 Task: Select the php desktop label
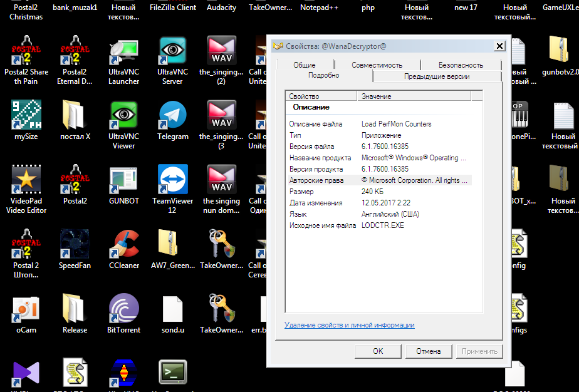(x=368, y=8)
